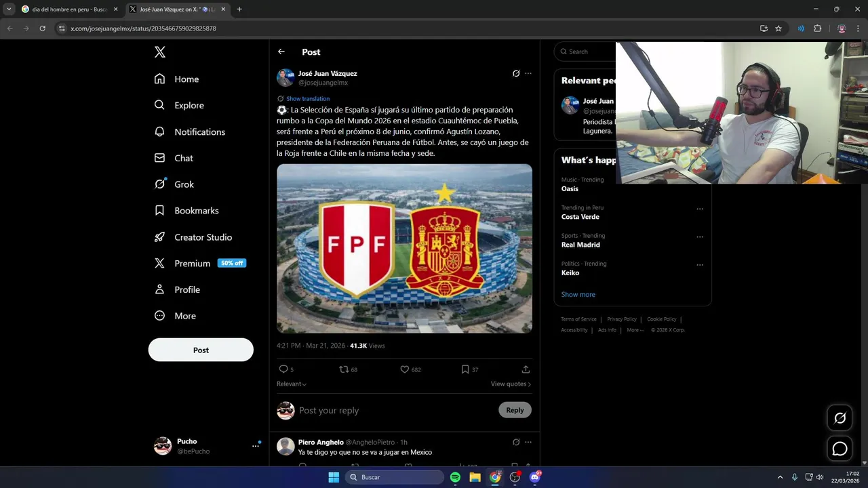Open Relevant replies sort dropdown
Image resolution: width=868 pixels, height=488 pixels.
pyautogui.click(x=292, y=384)
